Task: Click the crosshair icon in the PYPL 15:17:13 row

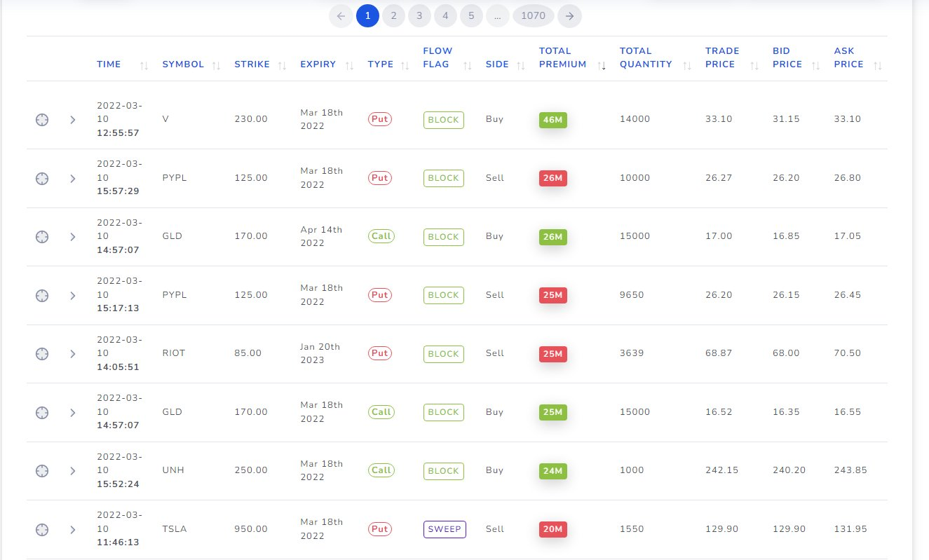Action: 42,296
